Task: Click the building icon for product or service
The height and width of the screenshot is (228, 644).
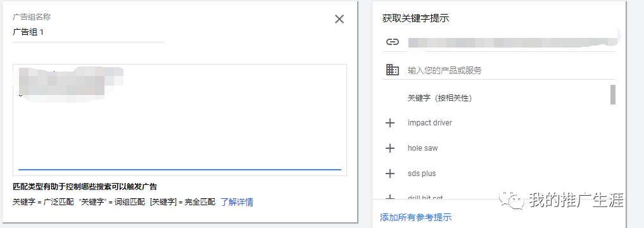Action: [x=393, y=70]
